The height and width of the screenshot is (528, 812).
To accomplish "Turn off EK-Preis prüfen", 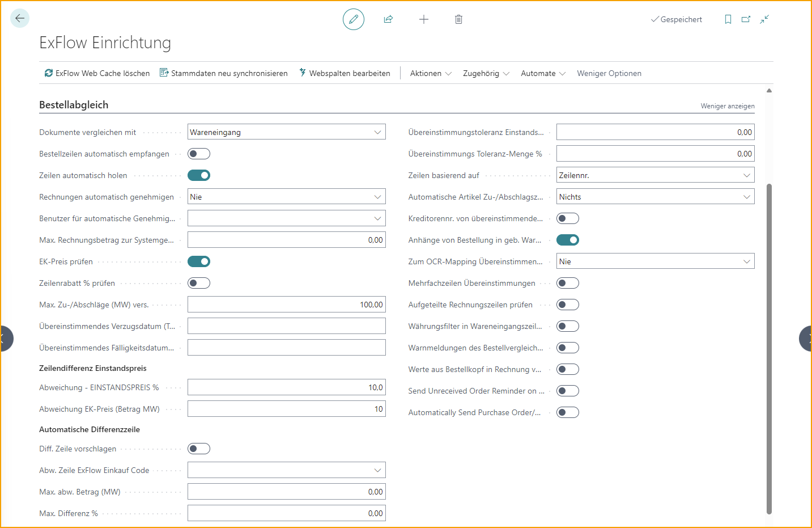I will pyautogui.click(x=199, y=261).
